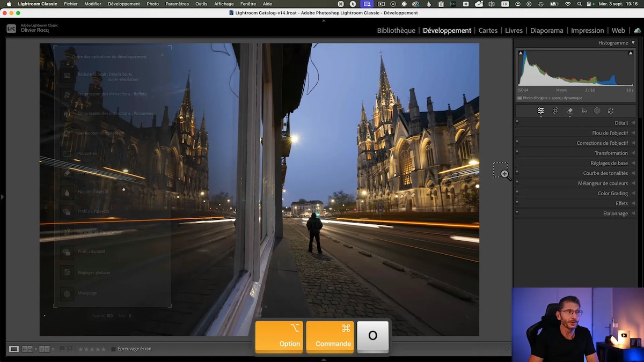The image size is (644, 362).
Task: Click the FR input source icon
Action: [x=505, y=4]
